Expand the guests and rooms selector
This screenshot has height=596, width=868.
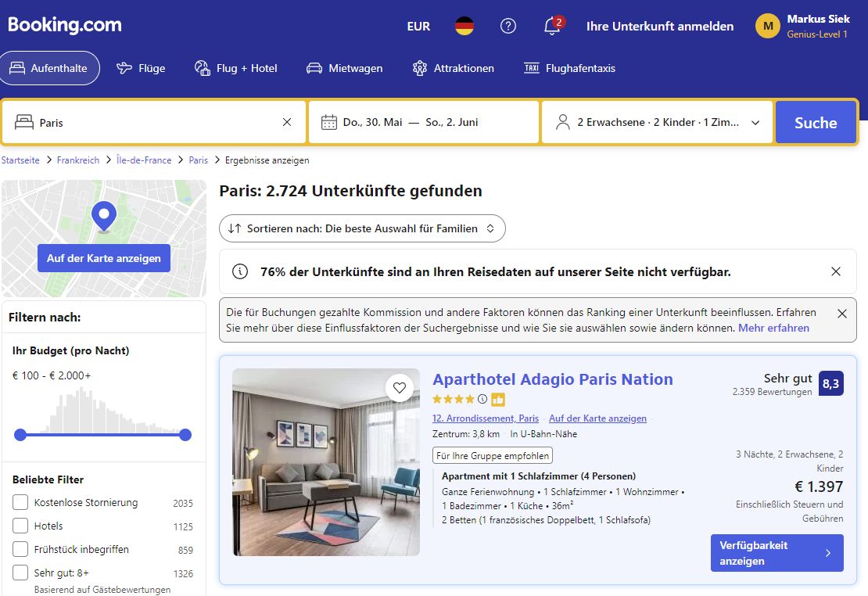point(657,122)
